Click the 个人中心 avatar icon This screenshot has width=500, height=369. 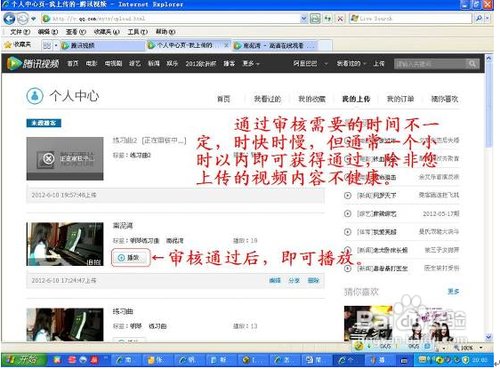coord(35,96)
